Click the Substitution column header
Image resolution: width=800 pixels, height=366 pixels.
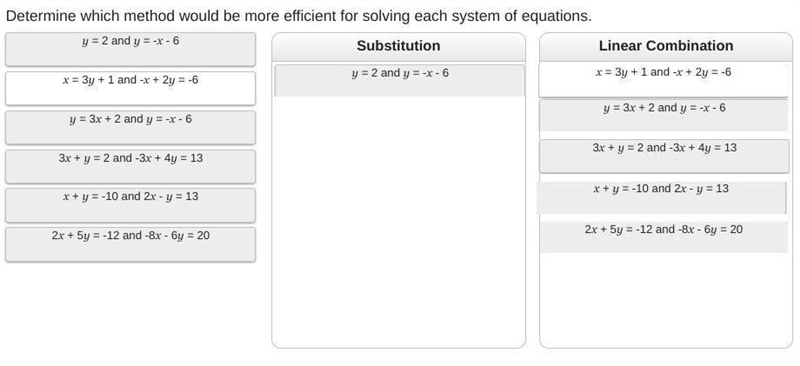tap(398, 46)
